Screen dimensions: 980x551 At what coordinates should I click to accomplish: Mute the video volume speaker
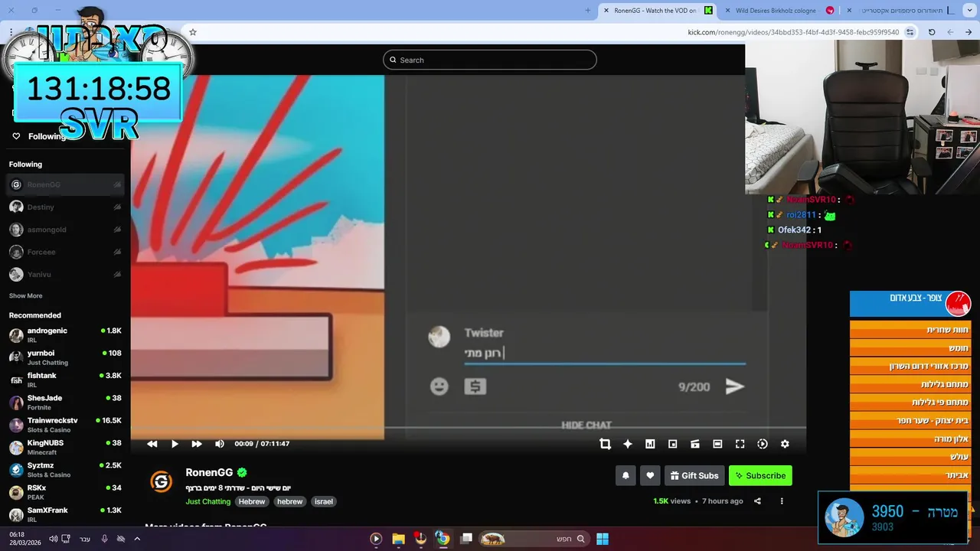(x=220, y=444)
